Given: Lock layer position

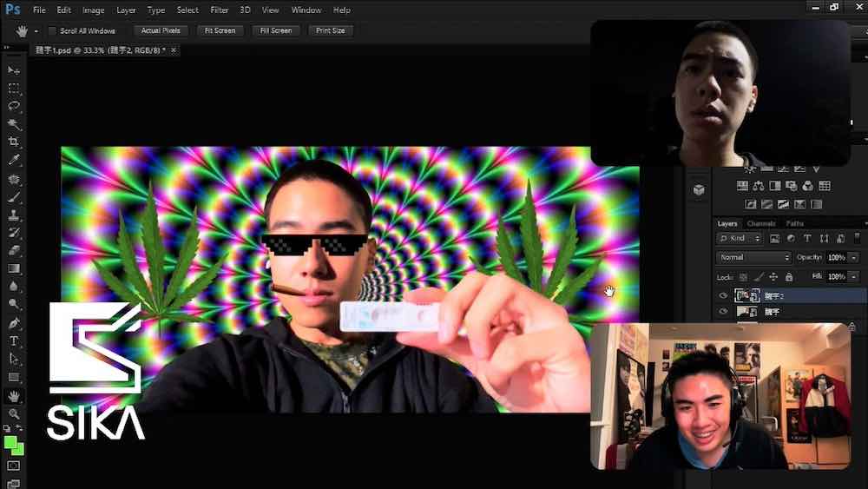Looking at the screenshot, I should pos(773,277).
